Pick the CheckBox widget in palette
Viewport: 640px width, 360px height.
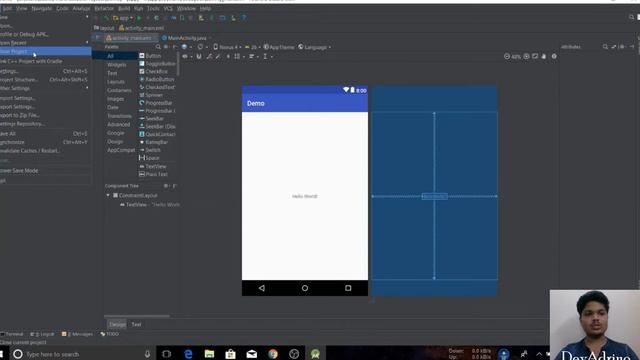[153, 71]
